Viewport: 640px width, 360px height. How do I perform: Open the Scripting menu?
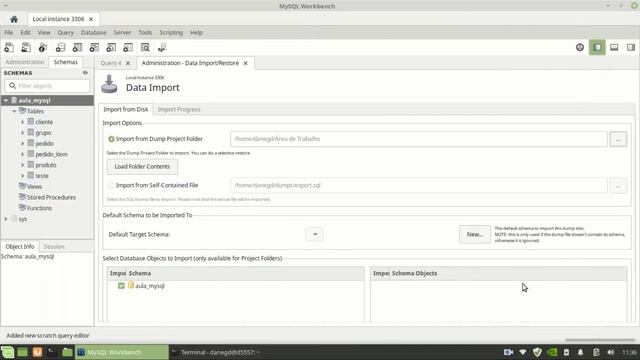tap(171, 33)
